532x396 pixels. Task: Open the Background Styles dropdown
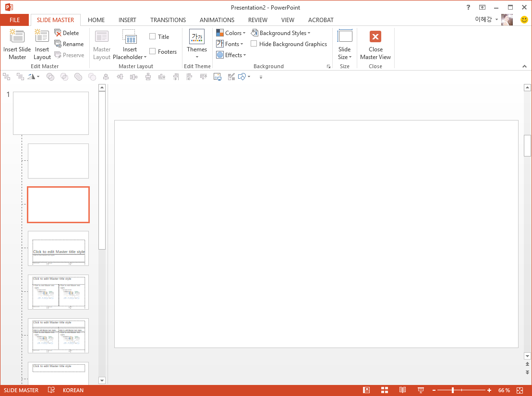[x=281, y=33]
